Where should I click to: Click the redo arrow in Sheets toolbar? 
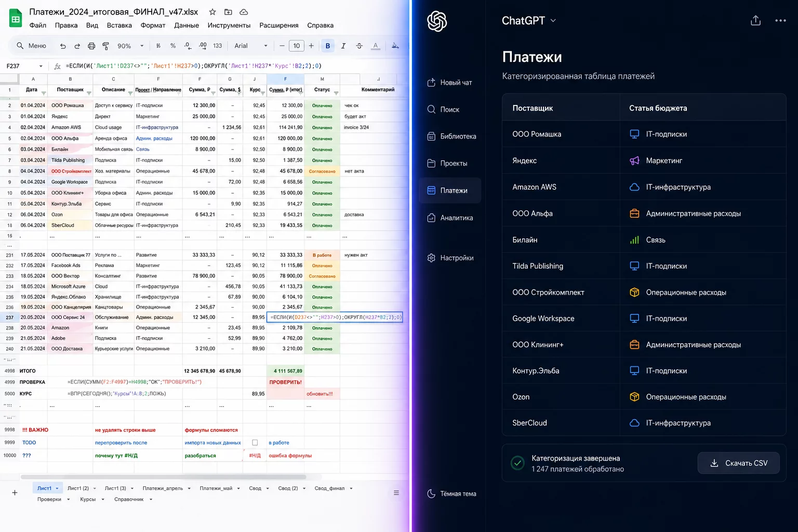tap(77, 46)
